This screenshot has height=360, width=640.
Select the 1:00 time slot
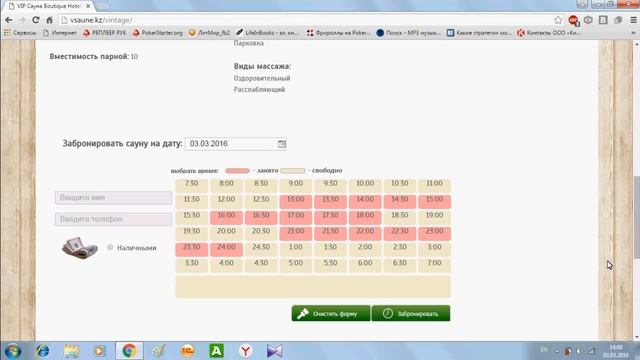point(296,249)
